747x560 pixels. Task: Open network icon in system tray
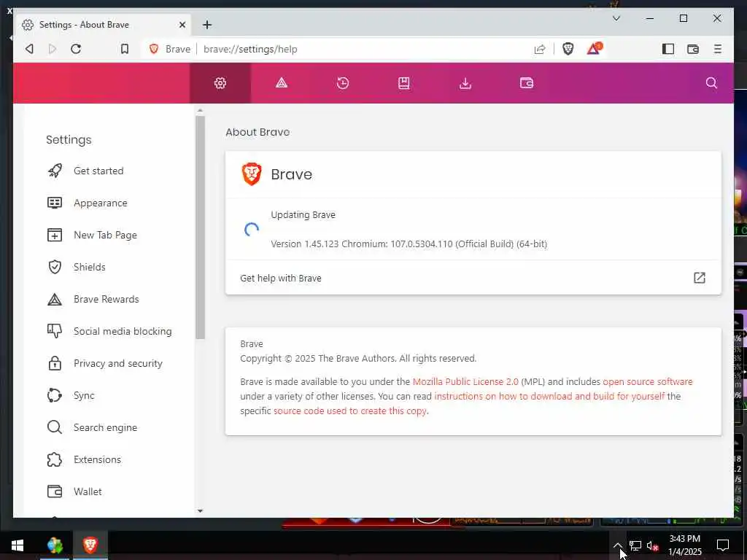[x=635, y=545]
